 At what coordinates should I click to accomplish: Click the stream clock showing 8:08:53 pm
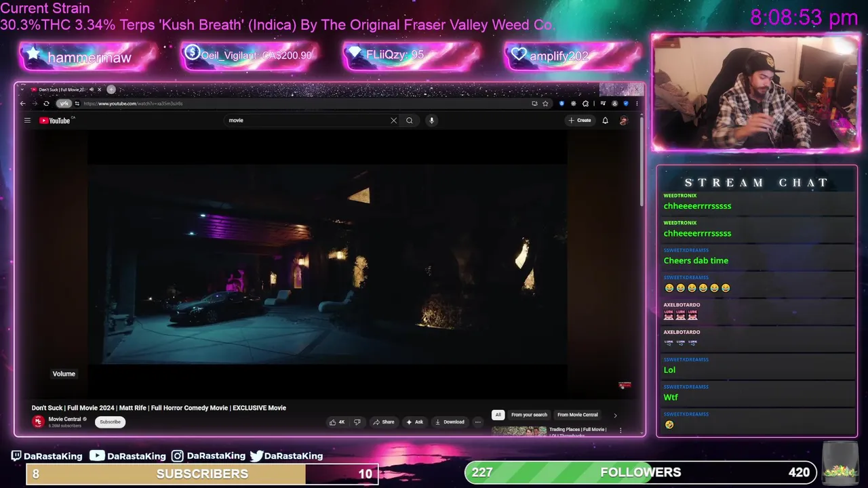(x=804, y=18)
